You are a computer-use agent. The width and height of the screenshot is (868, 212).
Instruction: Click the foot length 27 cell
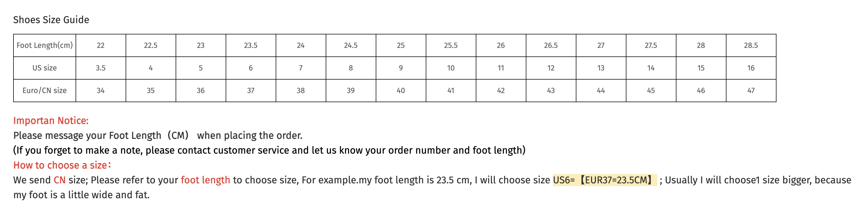click(601, 45)
